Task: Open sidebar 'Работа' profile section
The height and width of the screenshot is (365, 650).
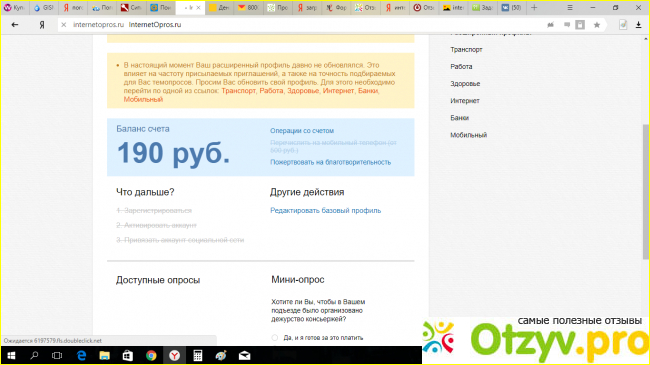Action: coord(461,66)
